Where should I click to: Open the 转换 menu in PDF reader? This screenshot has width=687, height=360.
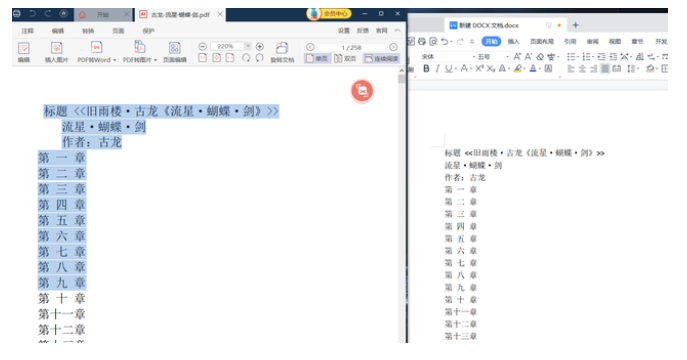tap(88, 31)
